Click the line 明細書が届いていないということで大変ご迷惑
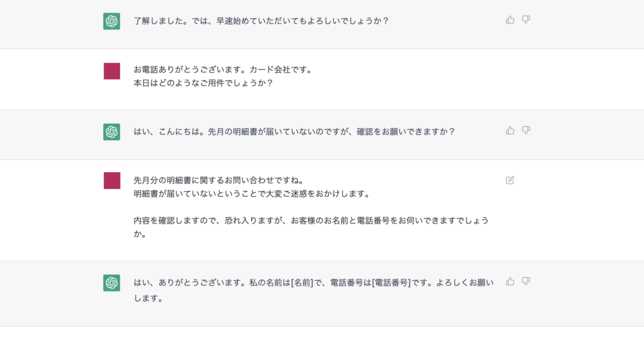 pyautogui.click(x=252, y=194)
